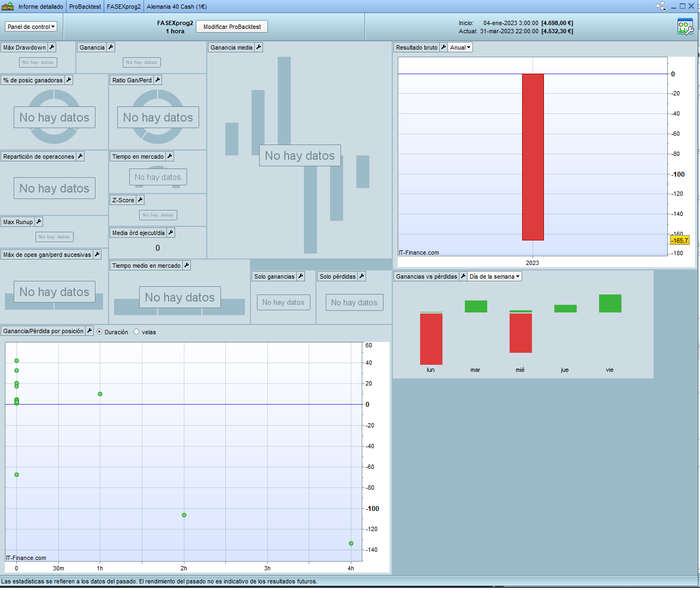Open the Panel de control dropdown
700x590 pixels.
[x=31, y=27]
